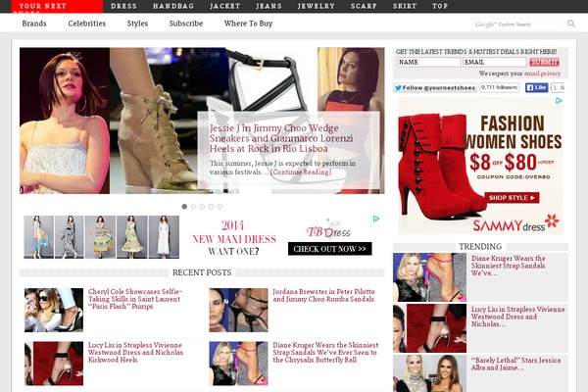Open the Scarf category menu
The height and width of the screenshot is (392, 588).
tap(364, 6)
